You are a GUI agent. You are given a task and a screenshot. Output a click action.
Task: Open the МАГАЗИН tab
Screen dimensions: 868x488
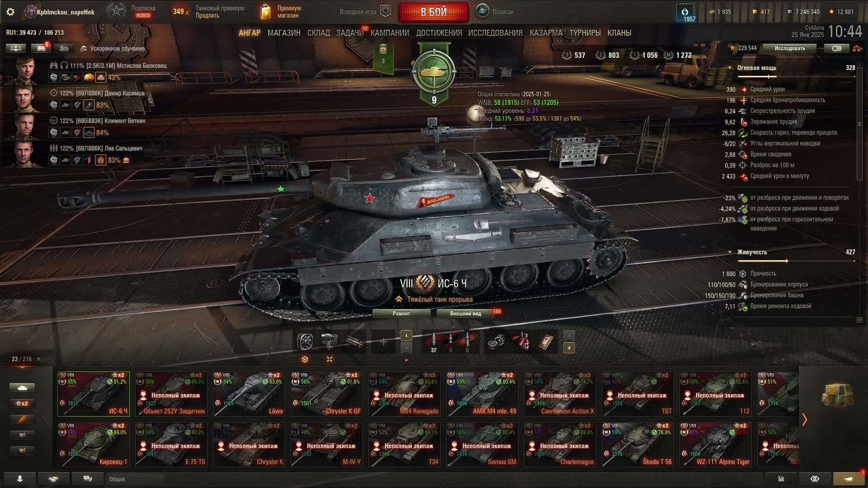pos(284,33)
